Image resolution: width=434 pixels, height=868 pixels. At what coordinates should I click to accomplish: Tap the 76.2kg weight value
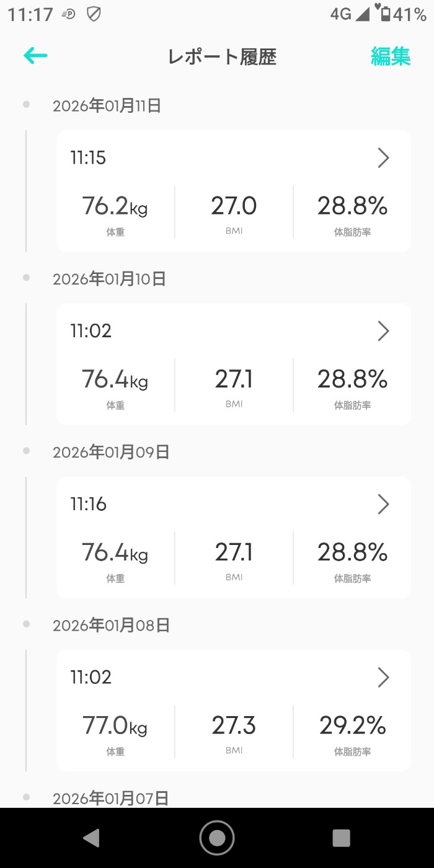coord(115,206)
